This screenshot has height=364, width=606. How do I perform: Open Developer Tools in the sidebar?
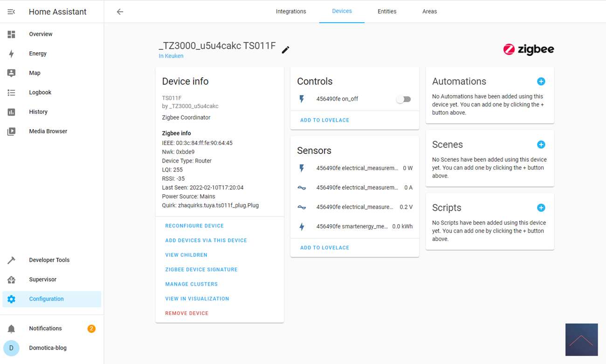click(49, 260)
